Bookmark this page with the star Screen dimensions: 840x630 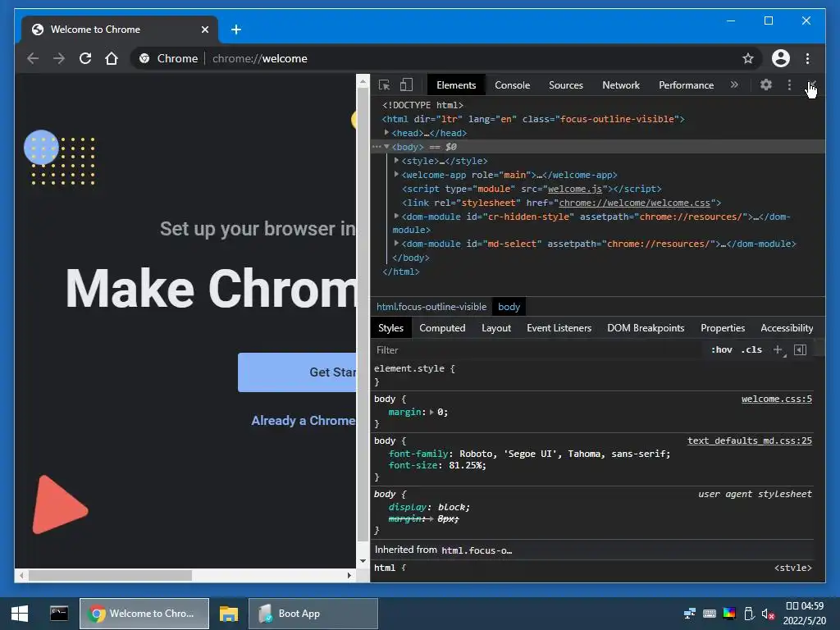(x=748, y=58)
